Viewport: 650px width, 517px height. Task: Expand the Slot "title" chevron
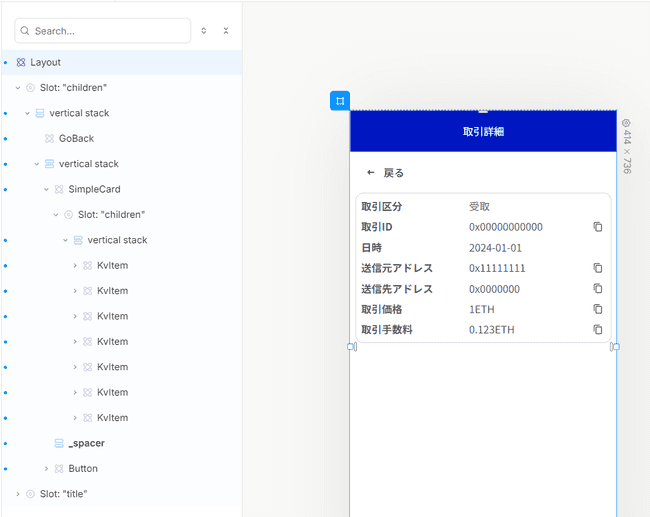pyautogui.click(x=18, y=494)
